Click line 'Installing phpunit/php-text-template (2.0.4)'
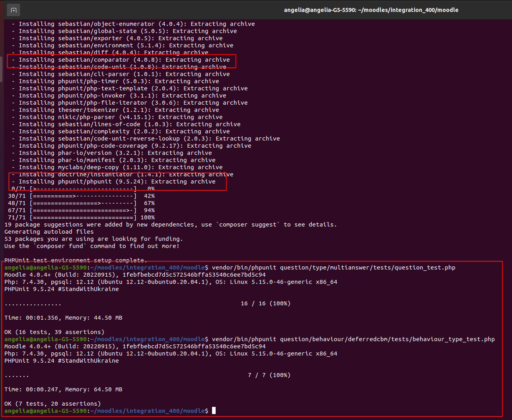Viewport: 512px width, 420px height. tap(130, 88)
